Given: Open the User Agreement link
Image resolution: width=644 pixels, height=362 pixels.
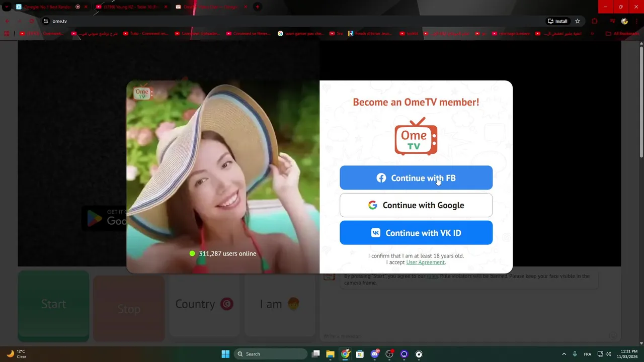Looking at the screenshot, I should pyautogui.click(x=425, y=262).
